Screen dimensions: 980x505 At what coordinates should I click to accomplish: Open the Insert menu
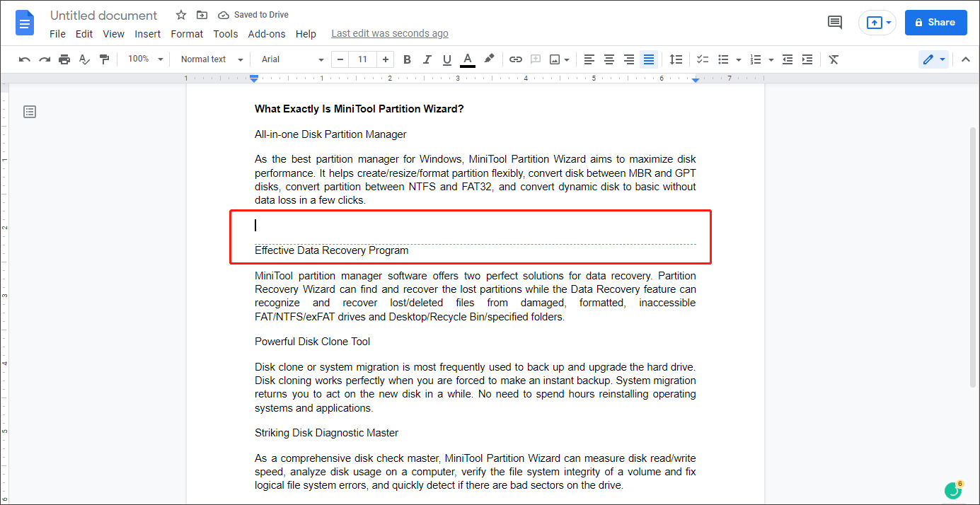(x=148, y=34)
